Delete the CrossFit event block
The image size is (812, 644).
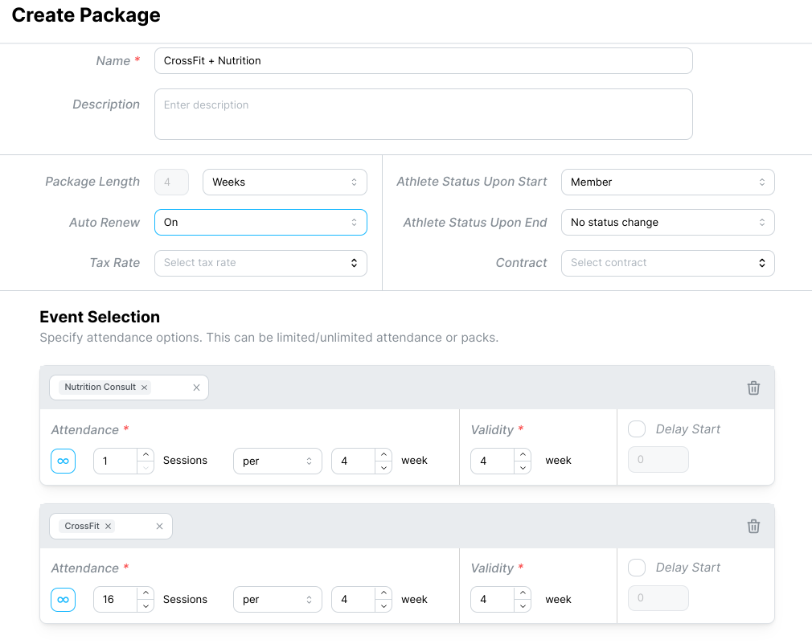click(753, 527)
